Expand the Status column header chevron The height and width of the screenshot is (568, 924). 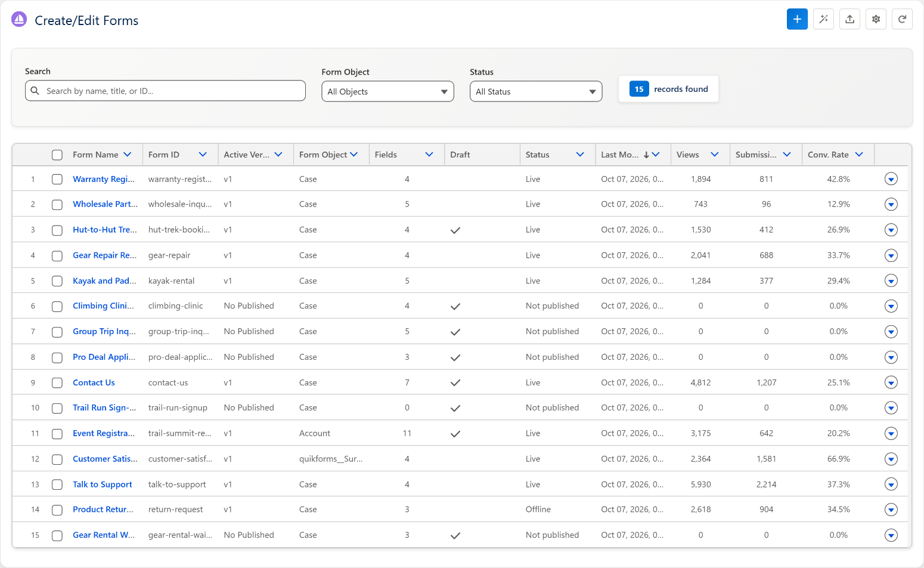click(580, 155)
